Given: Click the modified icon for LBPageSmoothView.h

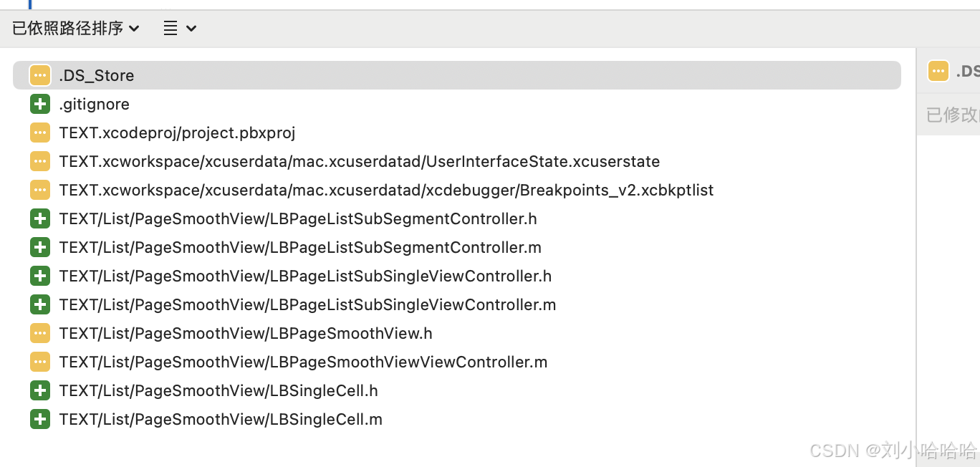Looking at the screenshot, I should coord(40,333).
